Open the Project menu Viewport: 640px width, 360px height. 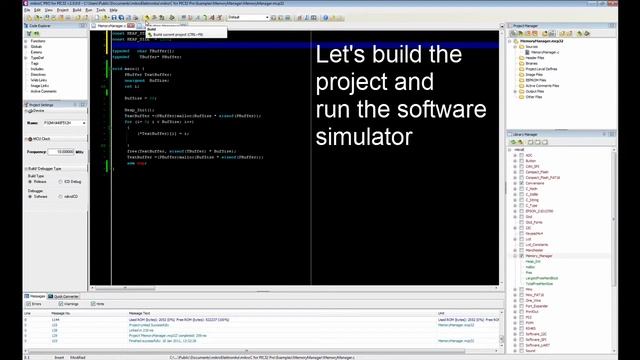[62, 10]
